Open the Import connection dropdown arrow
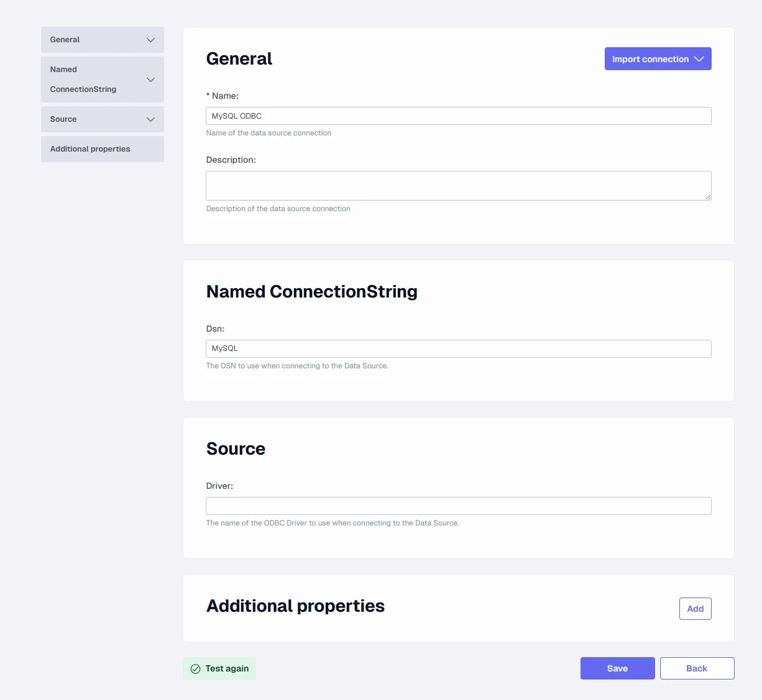 tap(699, 59)
